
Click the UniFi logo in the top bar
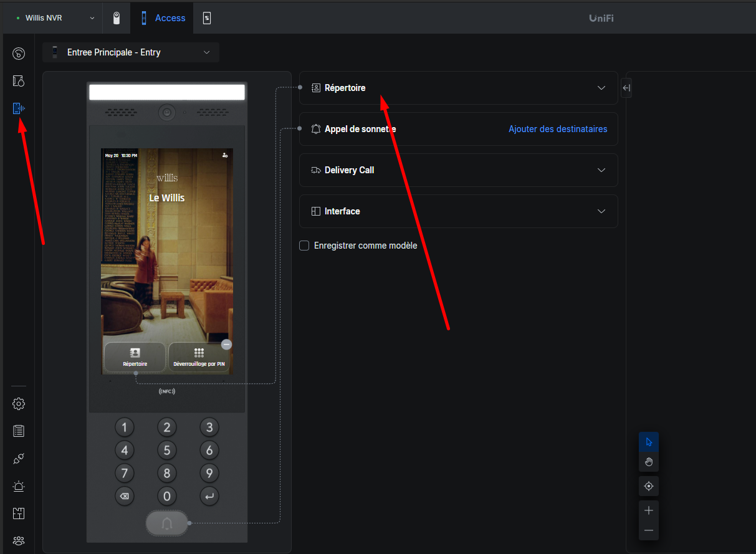coord(601,18)
